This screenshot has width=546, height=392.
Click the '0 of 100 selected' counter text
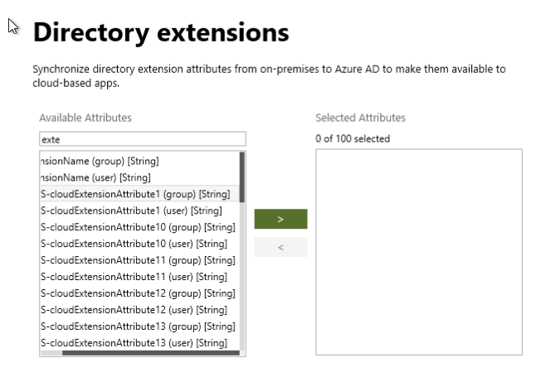click(x=353, y=139)
